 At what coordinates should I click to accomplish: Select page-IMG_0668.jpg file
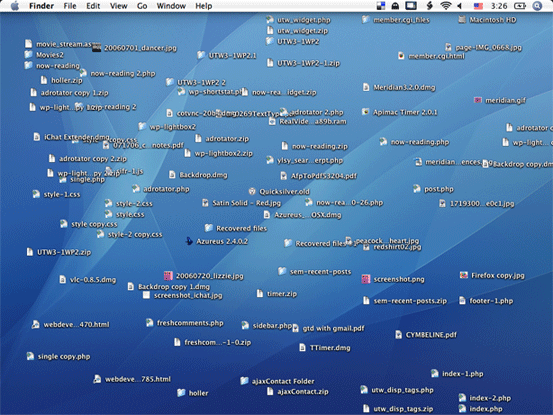[x=483, y=47]
